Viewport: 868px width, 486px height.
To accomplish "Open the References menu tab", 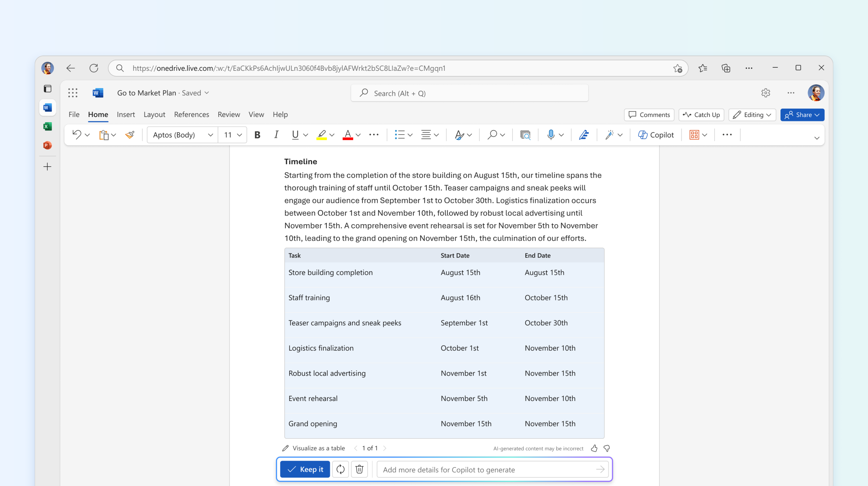I will coord(191,114).
